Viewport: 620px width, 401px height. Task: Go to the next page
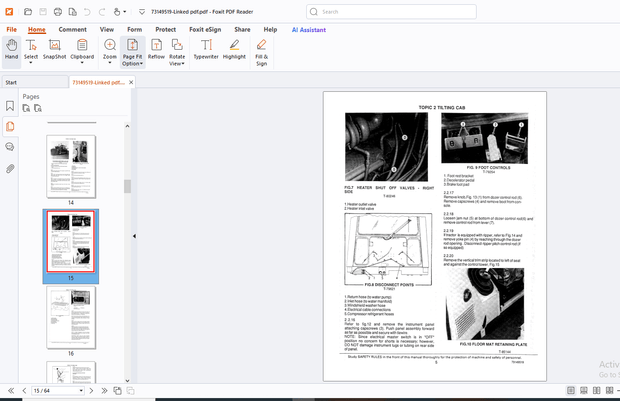point(91,391)
